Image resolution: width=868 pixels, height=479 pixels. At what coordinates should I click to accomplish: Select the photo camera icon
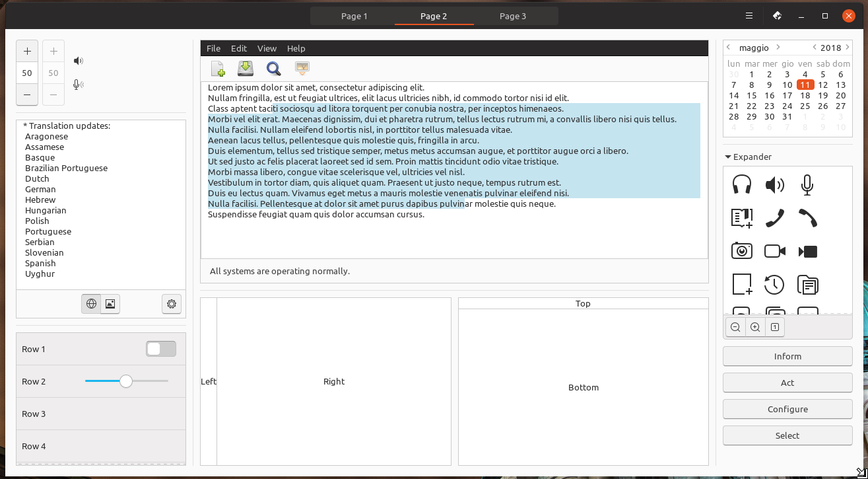742,251
